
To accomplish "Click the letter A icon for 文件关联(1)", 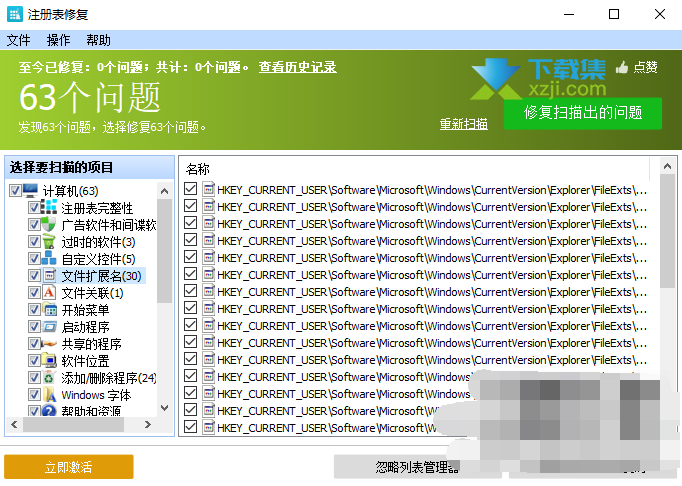I will (x=49, y=292).
